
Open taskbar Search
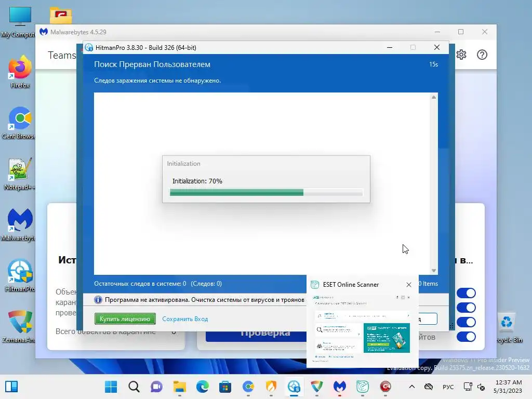pos(134,387)
